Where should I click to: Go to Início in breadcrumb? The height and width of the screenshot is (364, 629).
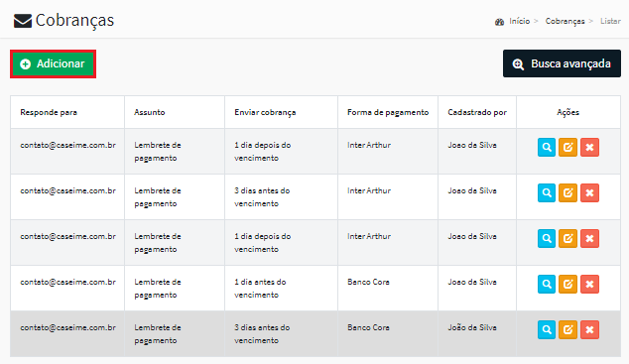point(520,21)
